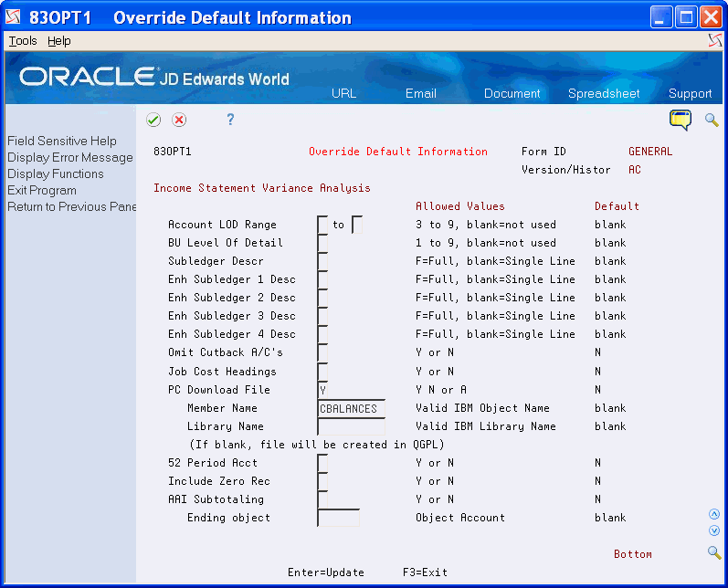Click Omit Cutback A/C's field
The height and width of the screenshot is (588, 728).
322,352
